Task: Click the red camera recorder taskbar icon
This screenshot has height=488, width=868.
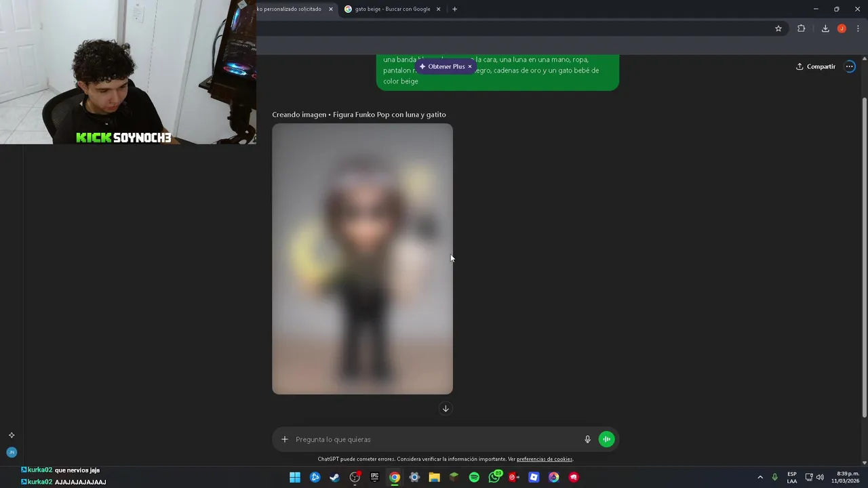Action: click(x=514, y=477)
